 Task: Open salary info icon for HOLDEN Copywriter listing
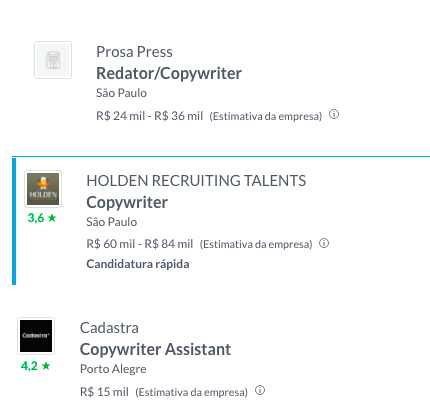[324, 243]
